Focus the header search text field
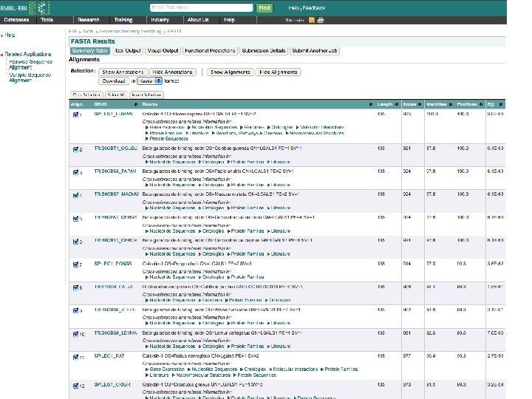This screenshot has height=399, width=532. pos(201,7)
